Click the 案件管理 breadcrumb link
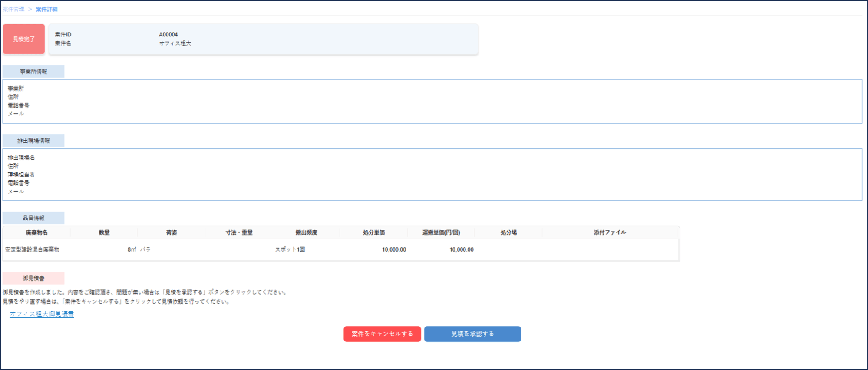This screenshot has height=370, width=868. tap(13, 9)
